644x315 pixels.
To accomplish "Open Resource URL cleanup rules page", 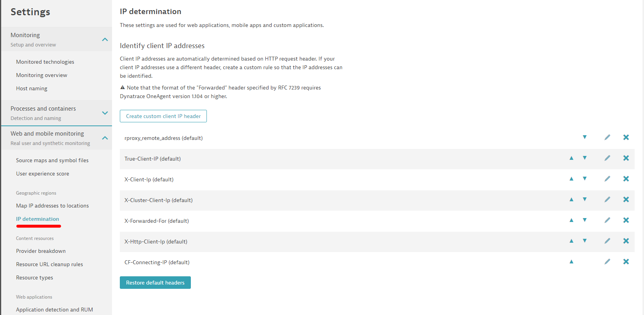I will click(x=50, y=264).
